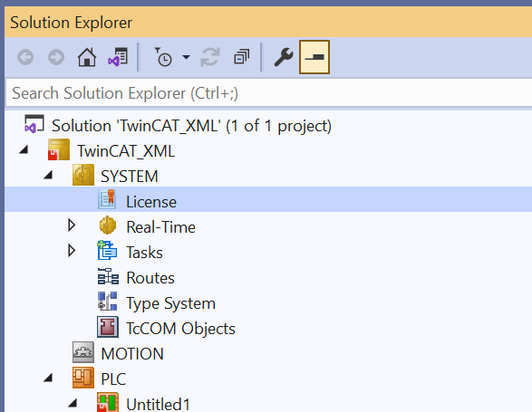Viewport: 532px width, 412px height.
Task: Collapse the TwinCAT_XML project node
Action: tap(24, 149)
